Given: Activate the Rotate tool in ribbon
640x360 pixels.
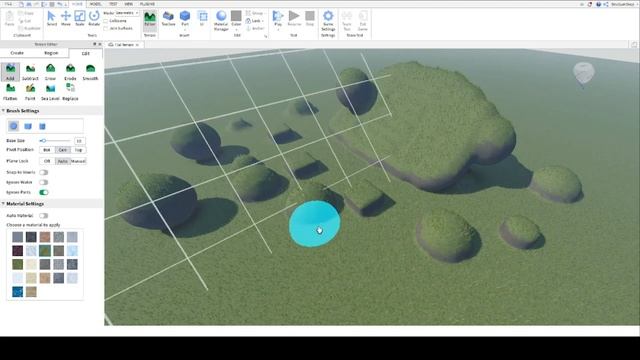Looking at the screenshot, I should click(x=94, y=18).
